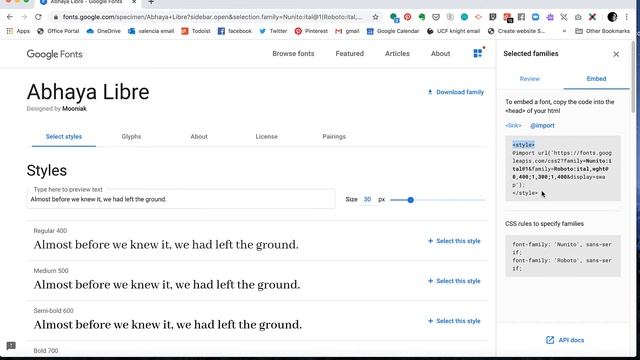Screen dimensions: 640x360
Task: Bookmark this page with the star icon
Action: [376, 17]
